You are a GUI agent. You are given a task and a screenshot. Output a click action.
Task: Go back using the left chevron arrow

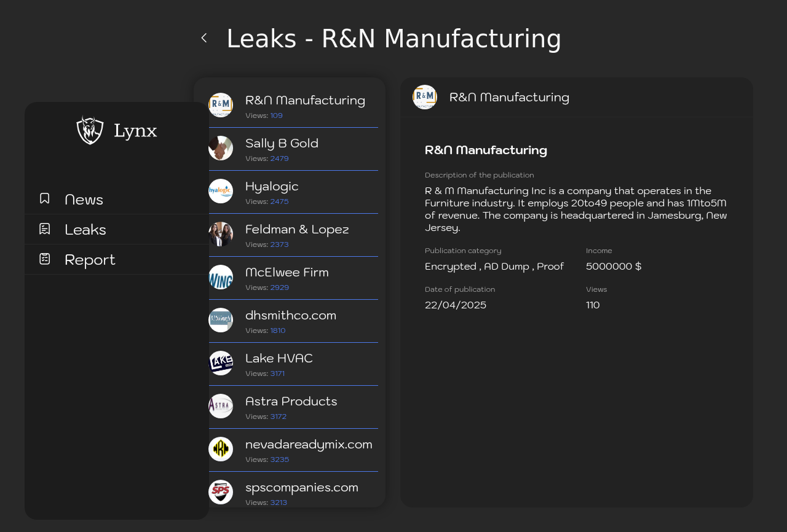[204, 38]
